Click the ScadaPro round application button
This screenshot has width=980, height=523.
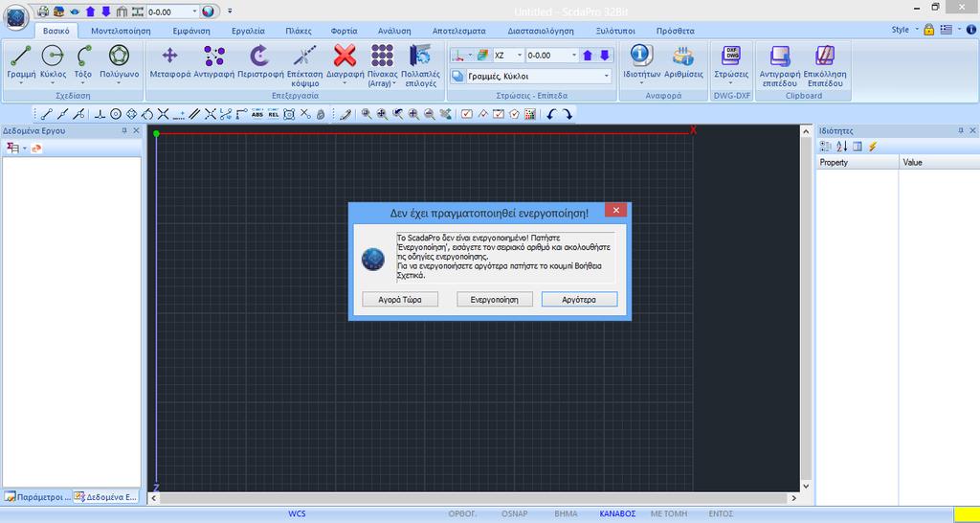(15, 15)
